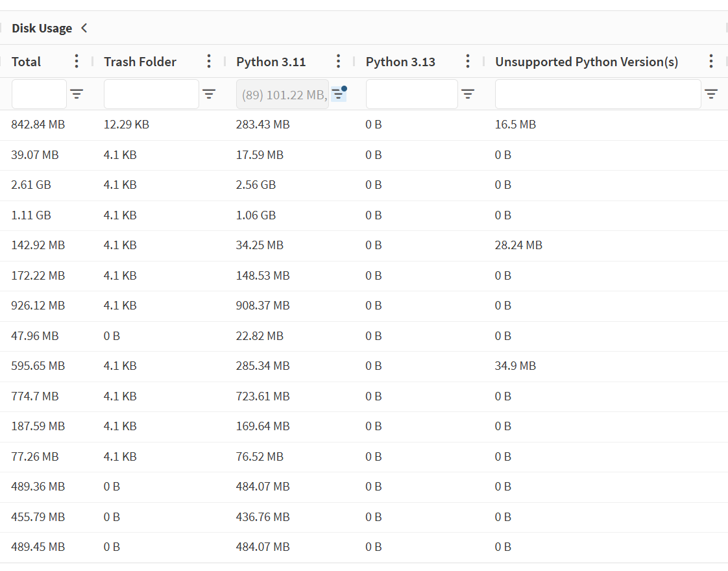This screenshot has width=728, height=571.
Task: Focus the Trash Folder filter box
Action: (151, 94)
